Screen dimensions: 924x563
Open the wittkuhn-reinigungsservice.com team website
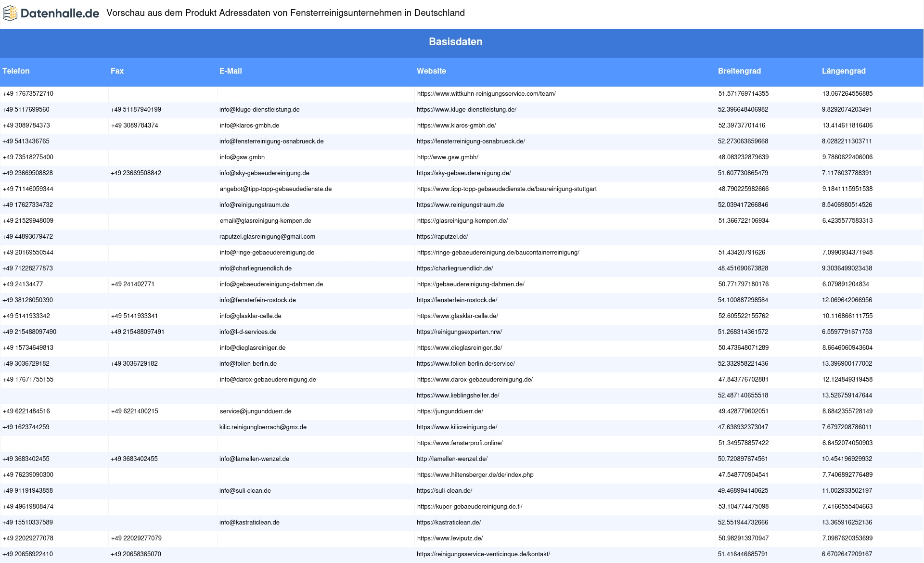coord(486,94)
